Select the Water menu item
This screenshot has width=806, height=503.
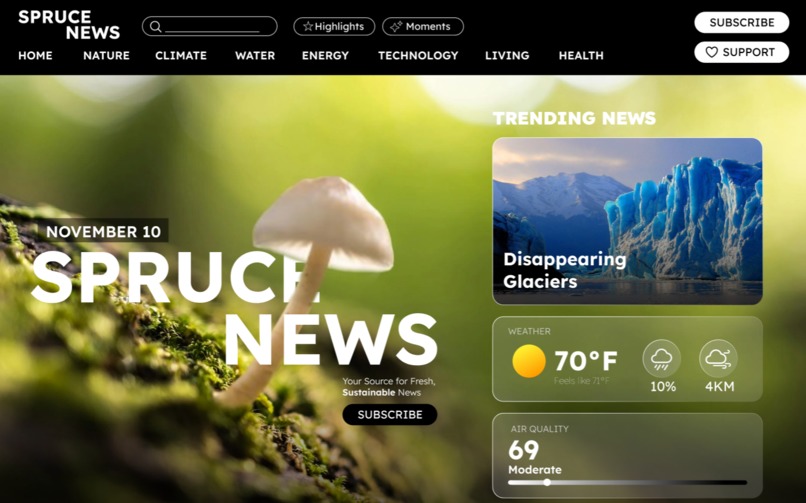point(255,55)
